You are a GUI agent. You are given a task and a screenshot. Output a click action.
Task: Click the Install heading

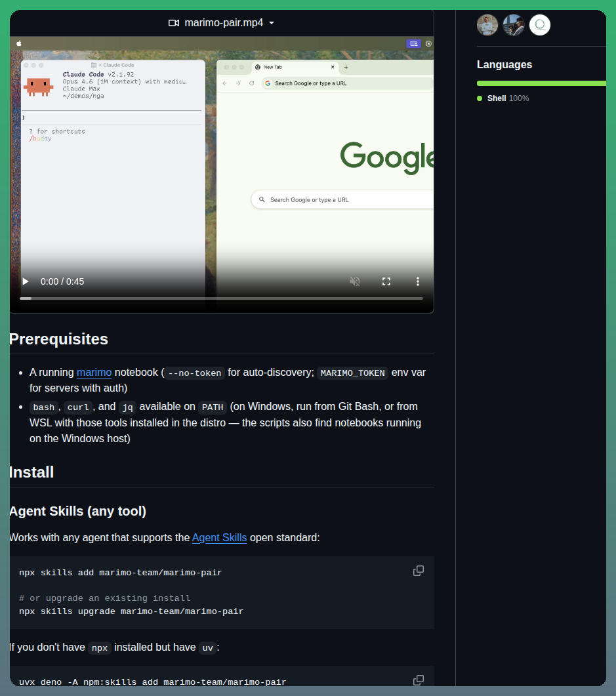(31, 472)
